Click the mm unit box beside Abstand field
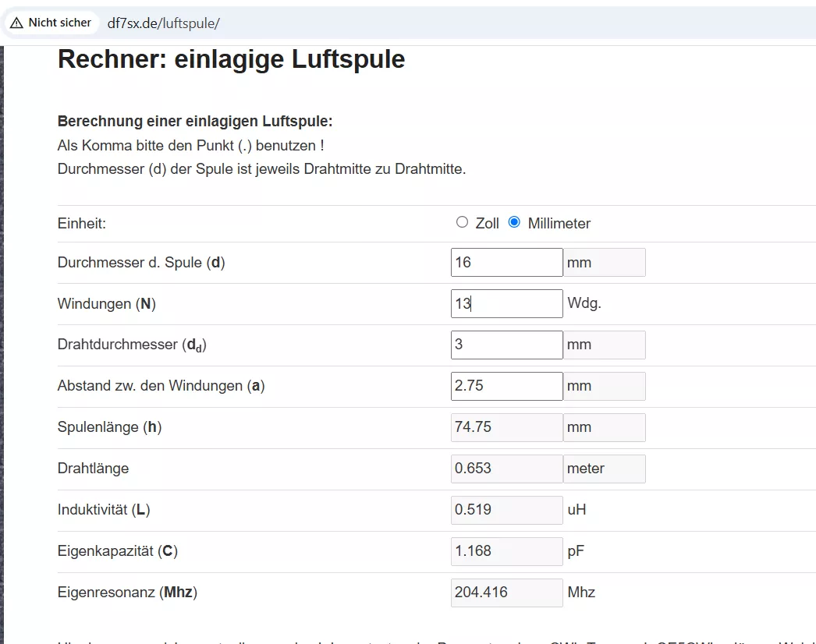This screenshot has width=816, height=644. tap(605, 386)
